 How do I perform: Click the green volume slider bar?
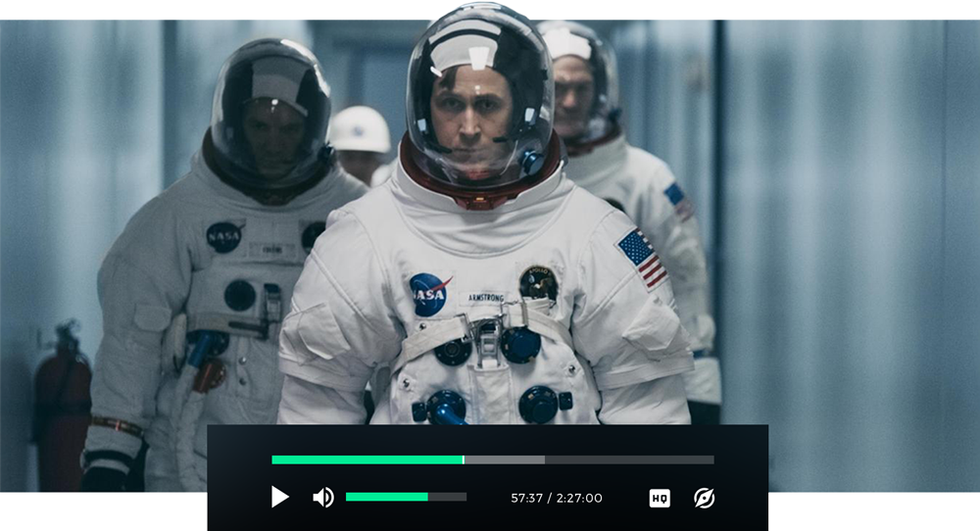(407, 498)
